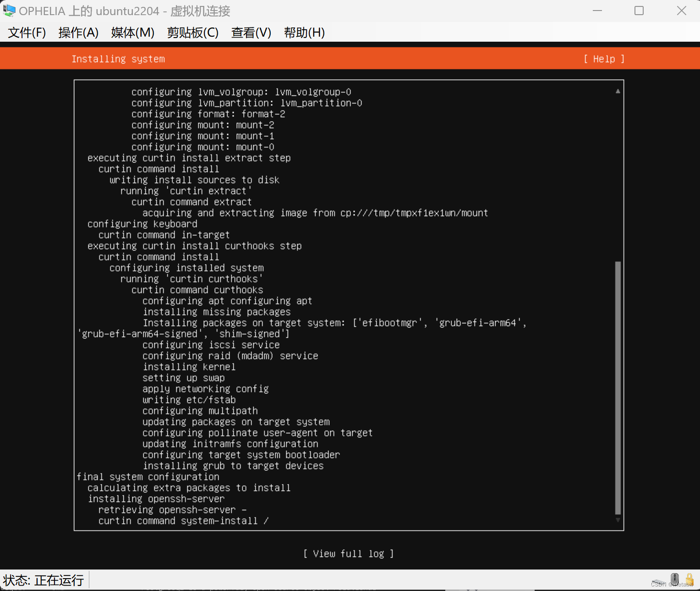Click log line 'configuring mount: mount-2'
This screenshot has width=700, height=591.
click(x=203, y=125)
